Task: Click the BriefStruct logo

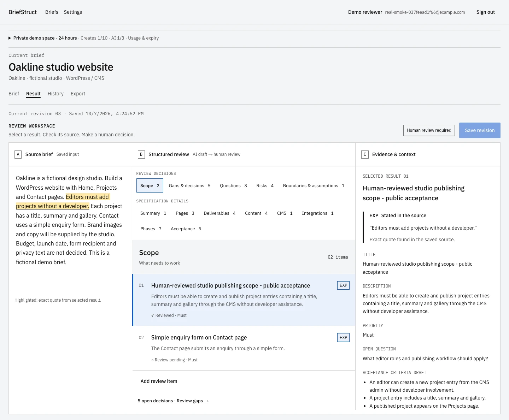Action: (x=23, y=12)
